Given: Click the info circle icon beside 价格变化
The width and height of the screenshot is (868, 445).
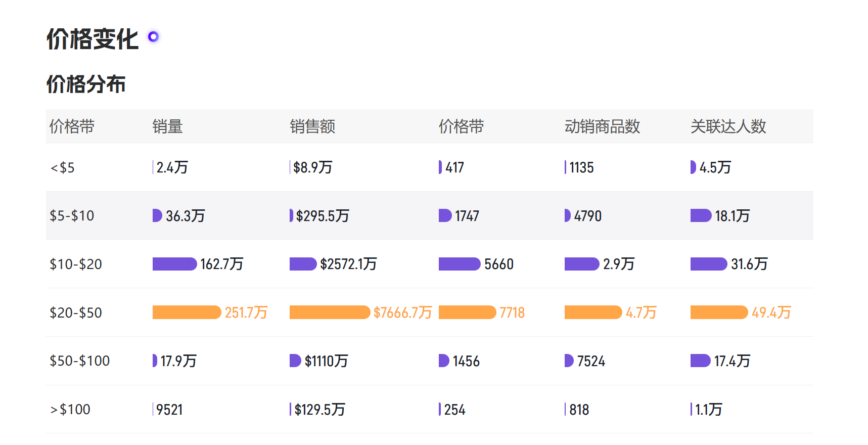Looking at the screenshot, I should (x=153, y=36).
